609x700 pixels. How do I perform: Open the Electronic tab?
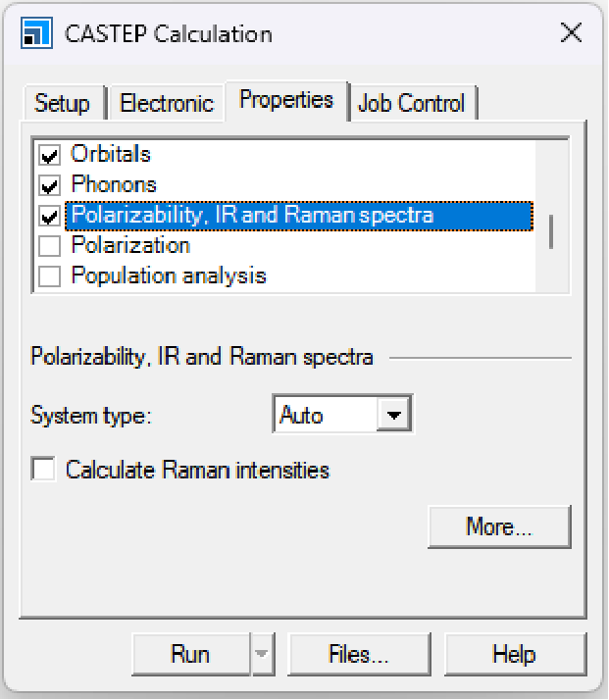point(166,103)
